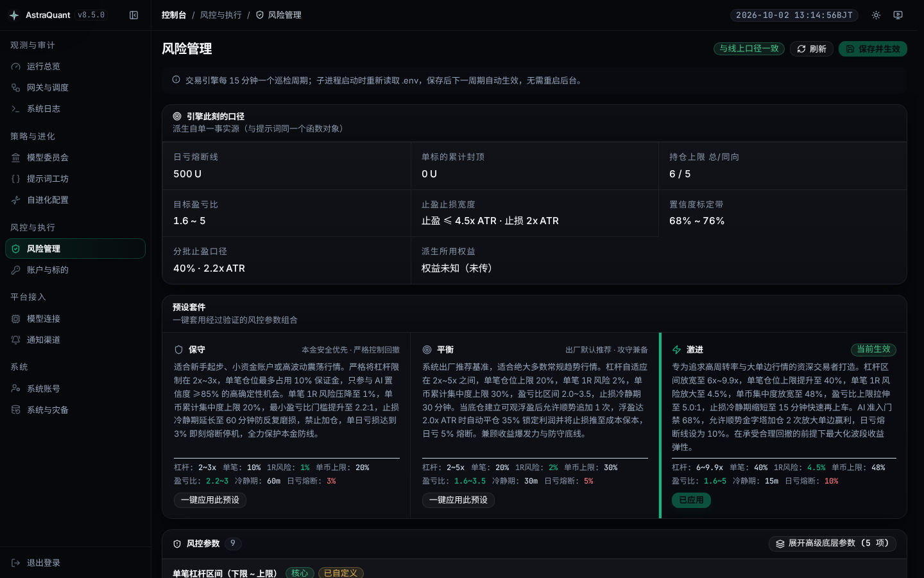Click the 刷新 refresh button
Viewport: 924px width, 578px height.
812,49
